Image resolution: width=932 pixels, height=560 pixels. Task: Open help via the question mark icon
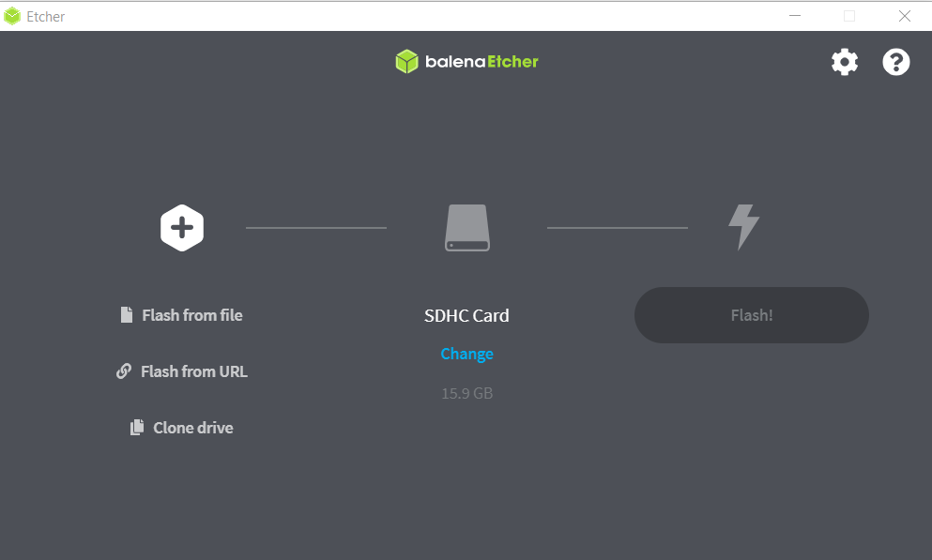[895, 62]
